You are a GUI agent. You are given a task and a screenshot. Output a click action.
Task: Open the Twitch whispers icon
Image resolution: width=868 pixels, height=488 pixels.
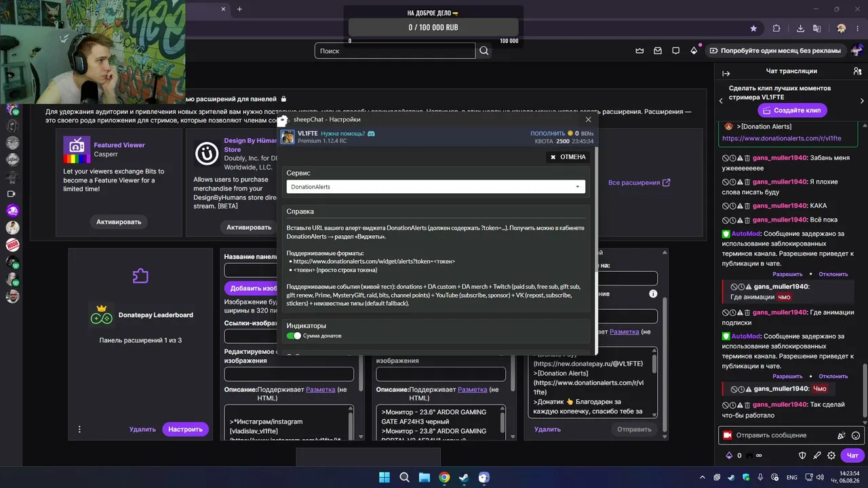point(675,51)
